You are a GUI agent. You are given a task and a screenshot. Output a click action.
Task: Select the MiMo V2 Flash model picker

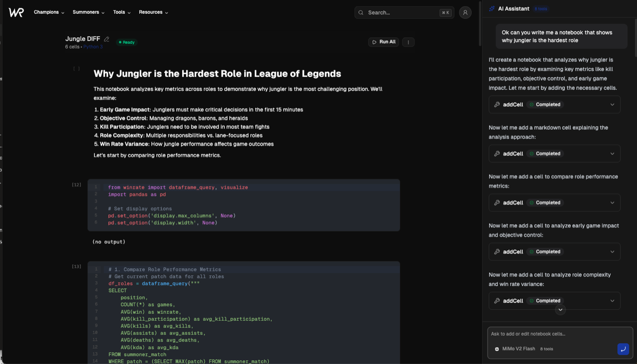[x=515, y=349]
